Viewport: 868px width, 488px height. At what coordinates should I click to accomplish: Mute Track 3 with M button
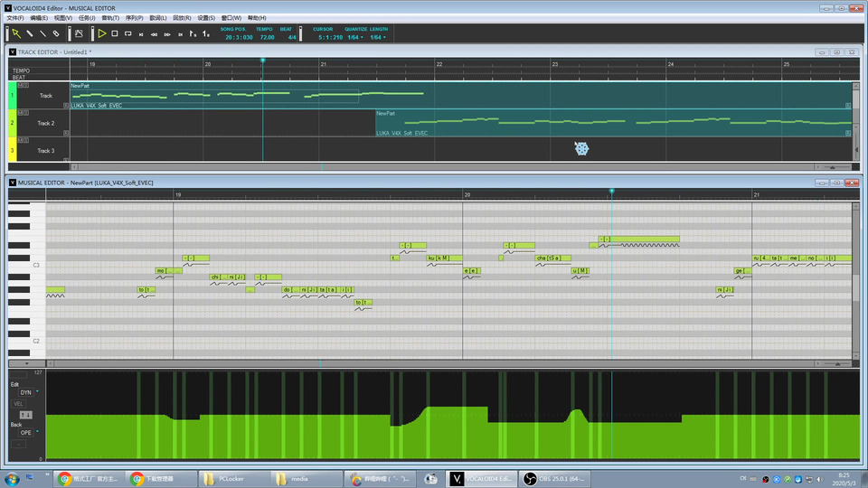21,141
